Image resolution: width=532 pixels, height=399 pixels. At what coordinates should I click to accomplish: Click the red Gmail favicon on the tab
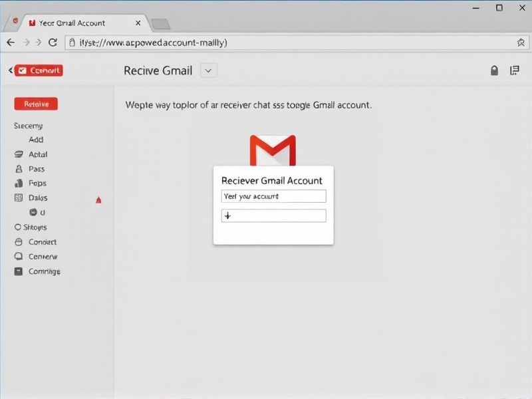32,23
